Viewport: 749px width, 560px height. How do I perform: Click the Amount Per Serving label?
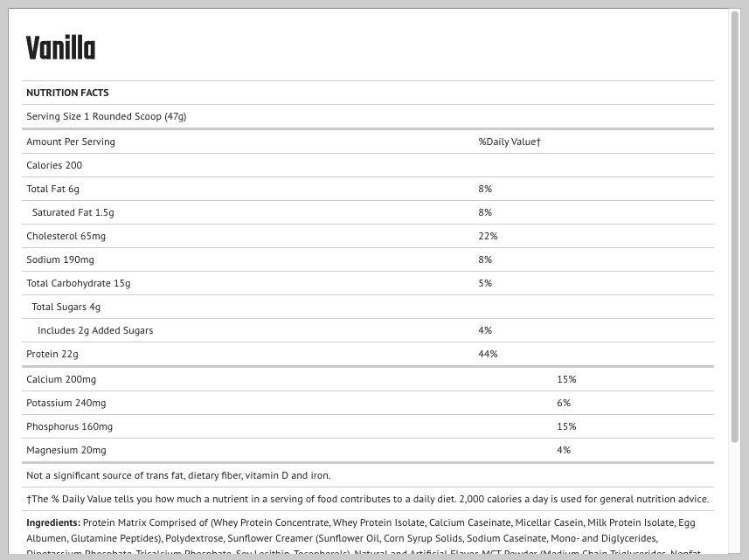pos(71,142)
